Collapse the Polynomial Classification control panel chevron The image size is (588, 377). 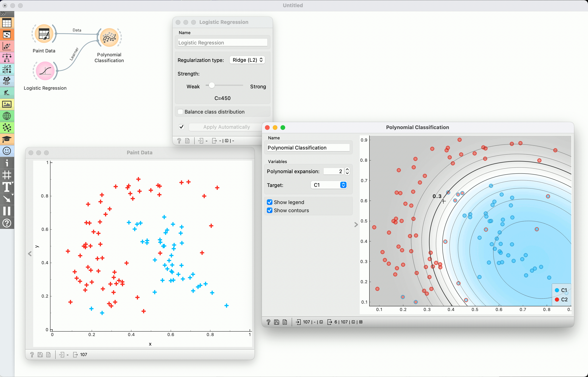[356, 224]
